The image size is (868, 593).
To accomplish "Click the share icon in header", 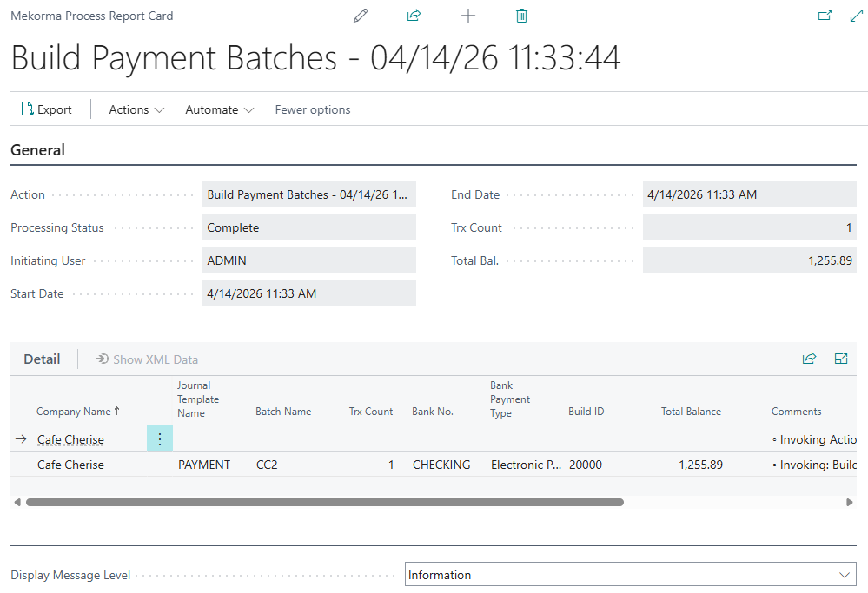I will point(414,16).
